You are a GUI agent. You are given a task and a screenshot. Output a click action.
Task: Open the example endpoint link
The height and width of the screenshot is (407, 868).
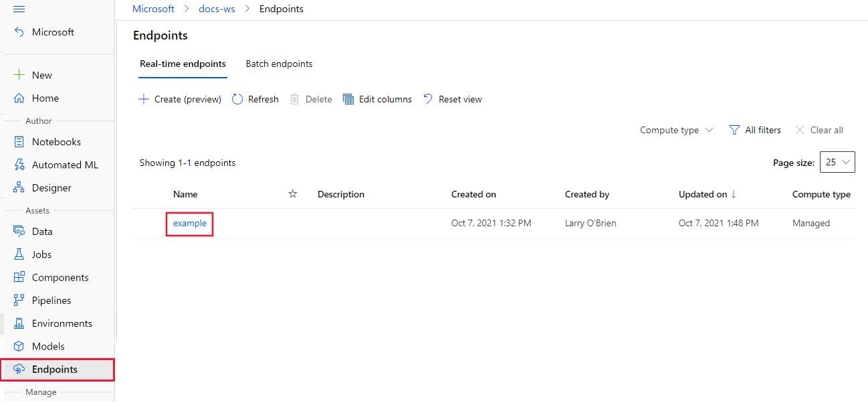point(190,223)
